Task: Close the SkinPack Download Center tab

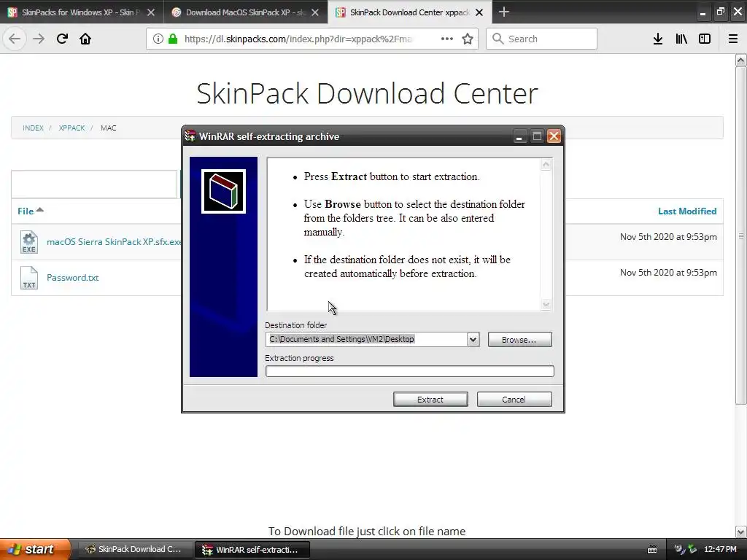Action: click(479, 12)
